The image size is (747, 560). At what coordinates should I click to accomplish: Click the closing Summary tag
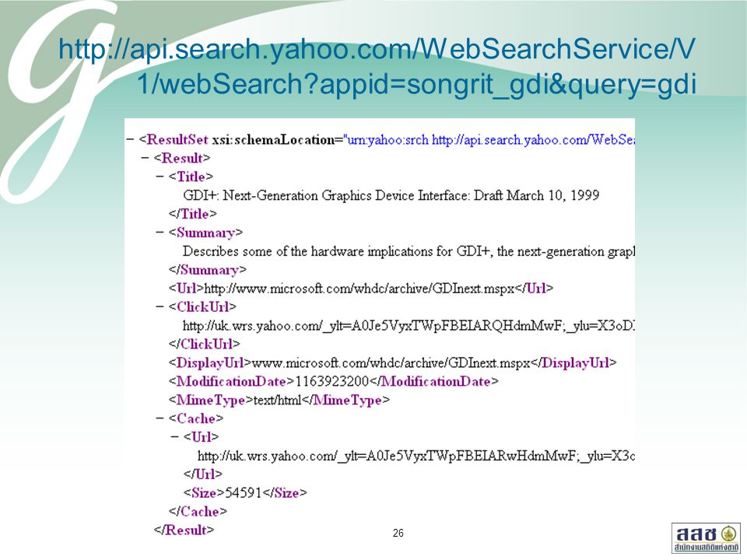pos(207,270)
